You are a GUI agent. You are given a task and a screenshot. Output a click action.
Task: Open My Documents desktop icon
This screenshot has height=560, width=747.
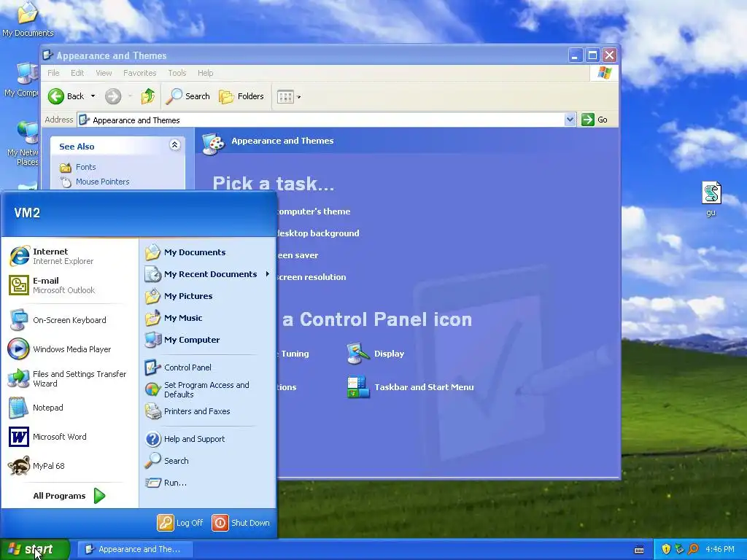28,19
